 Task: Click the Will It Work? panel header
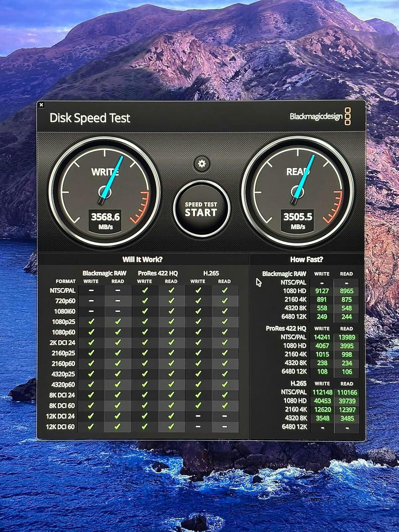142,260
